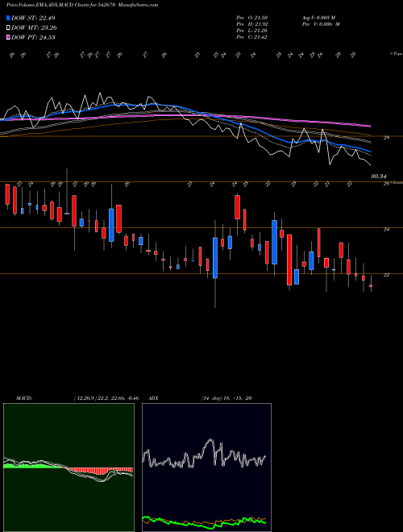
Task: Select the chart title text for 542670
Action: coord(82,5)
